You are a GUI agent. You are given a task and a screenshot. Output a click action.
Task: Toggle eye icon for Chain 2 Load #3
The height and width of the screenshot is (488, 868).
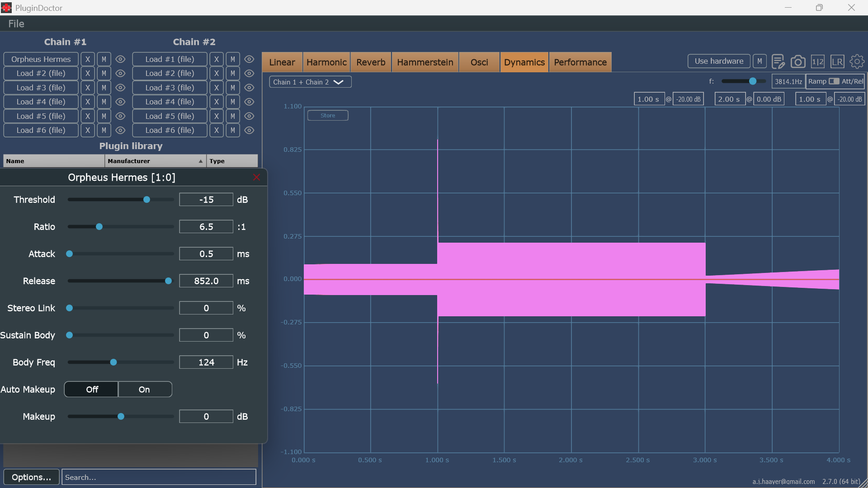pos(249,88)
